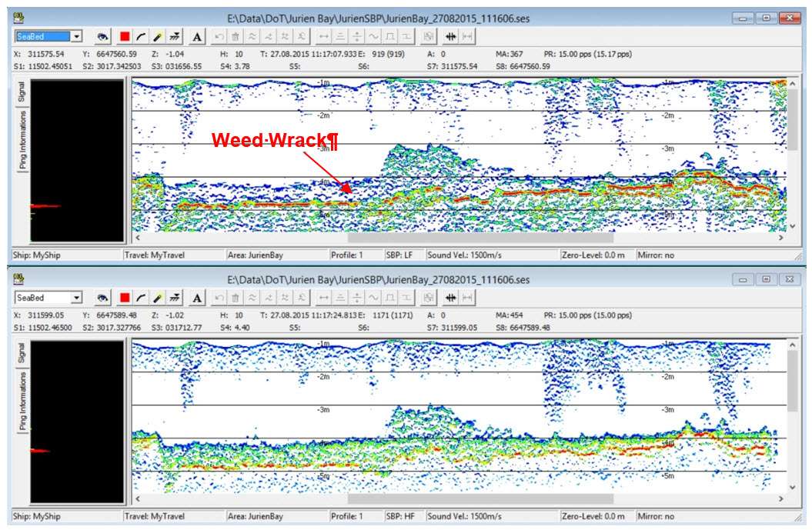Select the yellow pencil tool in upper window
The width and height of the screenshot is (812, 530).
[x=157, y=36]
